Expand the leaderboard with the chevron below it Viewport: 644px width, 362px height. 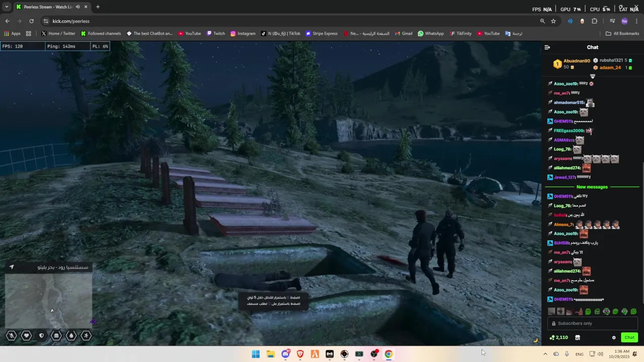coord(593,76)
